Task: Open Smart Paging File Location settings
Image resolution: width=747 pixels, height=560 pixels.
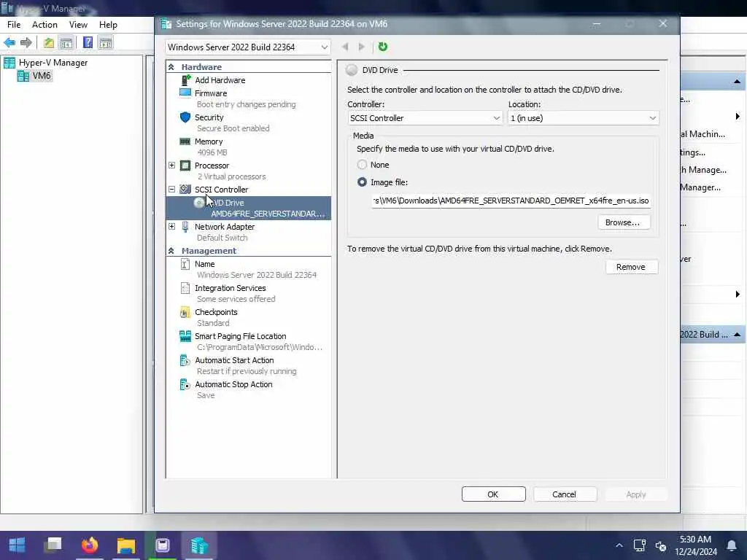Action: [x=240, y=336]
